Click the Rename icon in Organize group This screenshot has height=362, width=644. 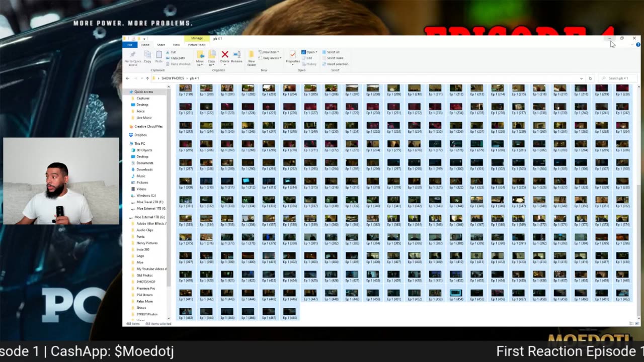(x=236, y=54)
